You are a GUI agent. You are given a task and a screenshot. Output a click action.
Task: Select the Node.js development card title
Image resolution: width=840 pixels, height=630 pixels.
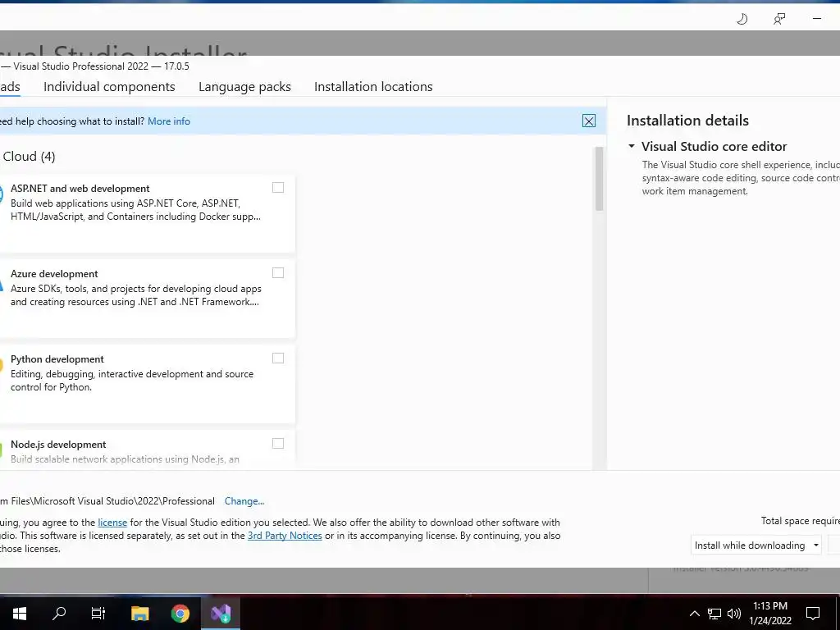click(x=58, y=444)
